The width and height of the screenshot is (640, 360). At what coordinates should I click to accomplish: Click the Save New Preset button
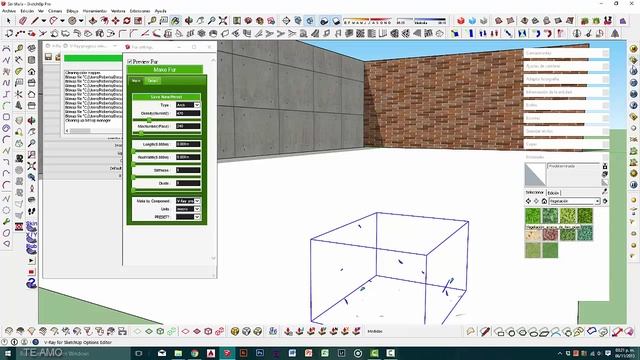click(166, 97)
